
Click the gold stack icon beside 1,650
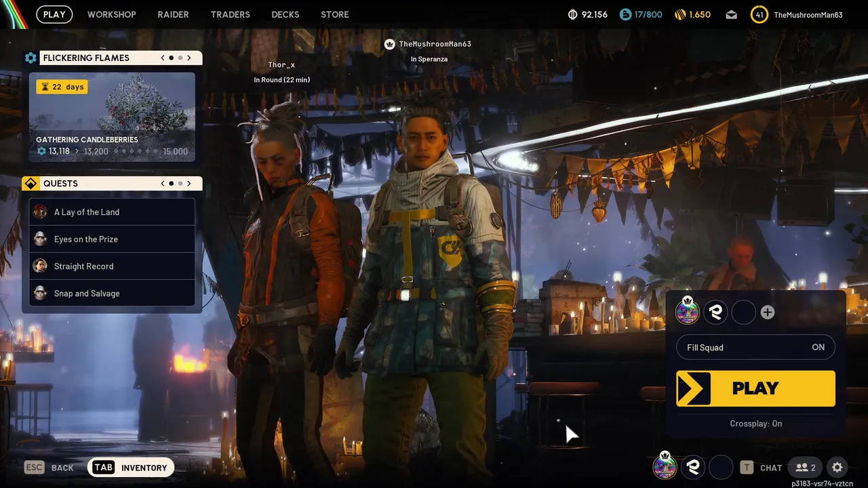click(x=680, y=14)
